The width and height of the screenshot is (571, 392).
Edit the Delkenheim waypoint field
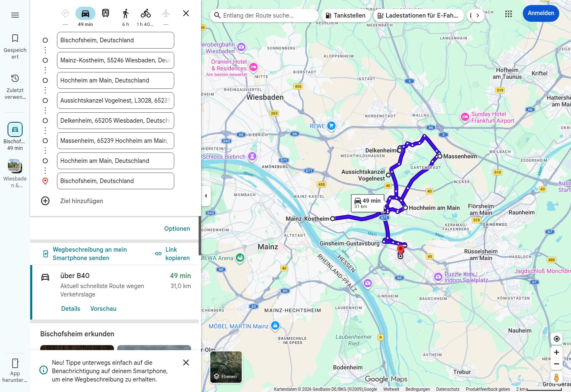click(x=116, y=121)
